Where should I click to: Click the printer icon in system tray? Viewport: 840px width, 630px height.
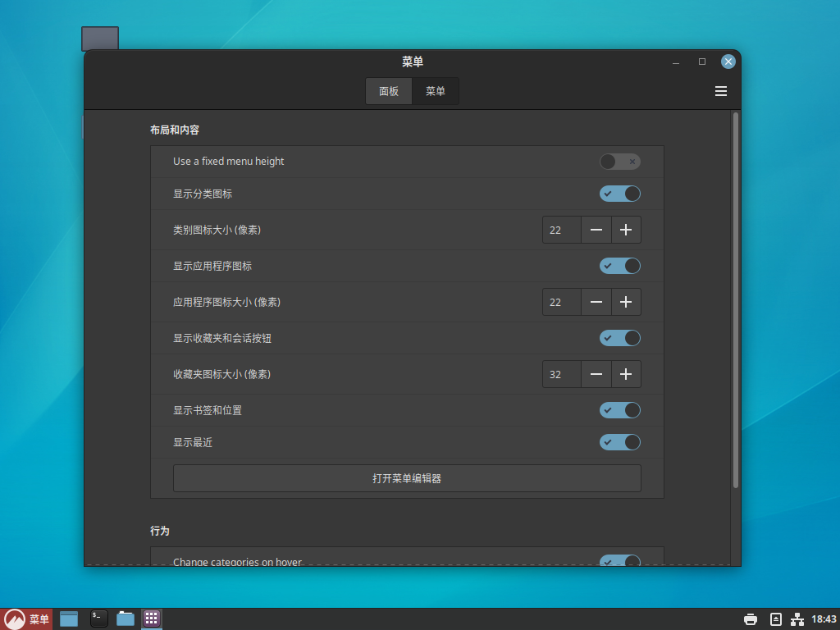(x=750, y=619)
